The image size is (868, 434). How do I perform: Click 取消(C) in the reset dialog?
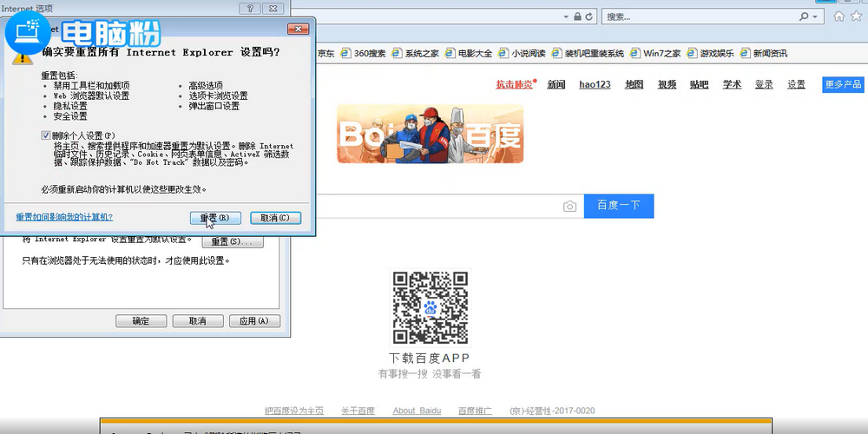coord(275,218)
